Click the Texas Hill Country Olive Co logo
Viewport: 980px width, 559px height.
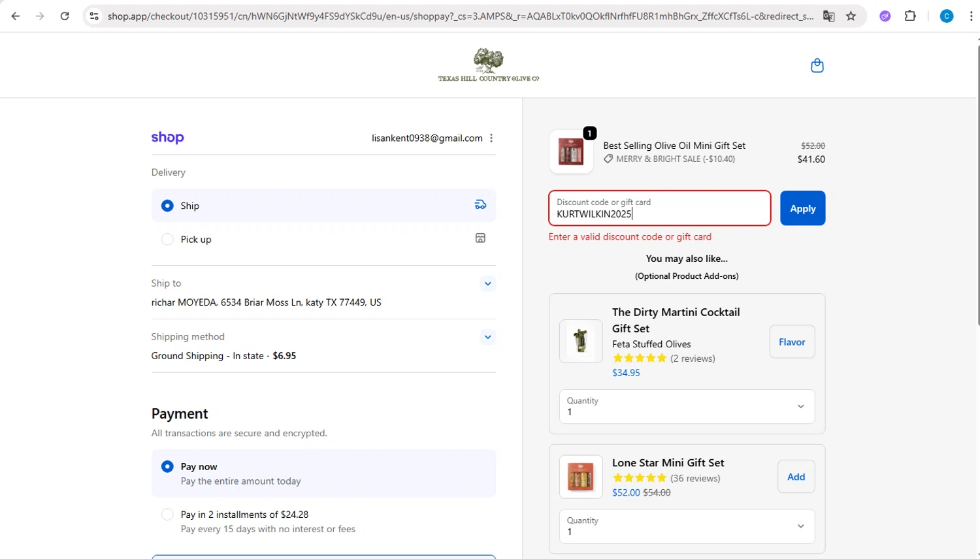489,65
